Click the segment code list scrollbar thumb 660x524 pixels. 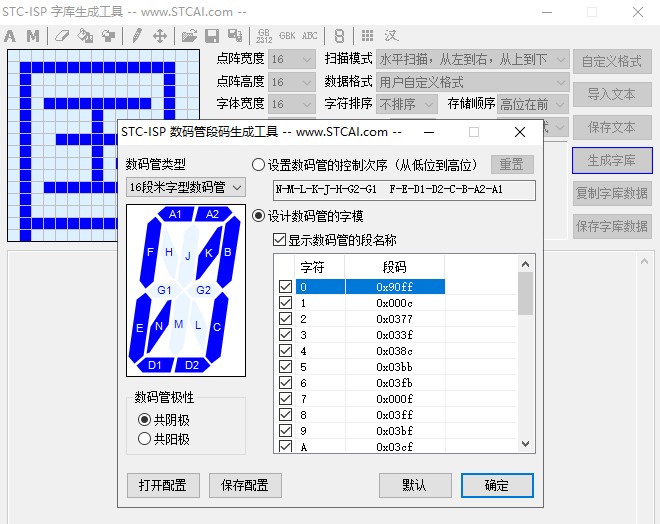[525, 294]
